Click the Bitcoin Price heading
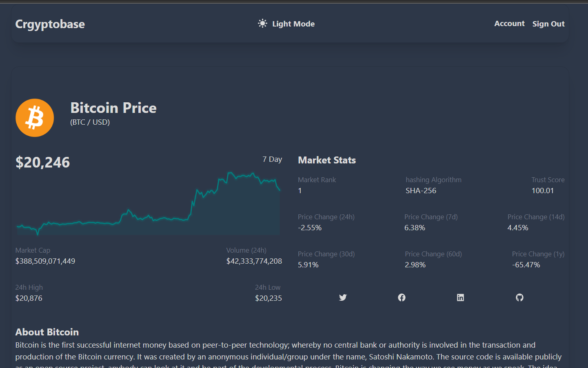The image size is (588, 368). tap(113, 108)
